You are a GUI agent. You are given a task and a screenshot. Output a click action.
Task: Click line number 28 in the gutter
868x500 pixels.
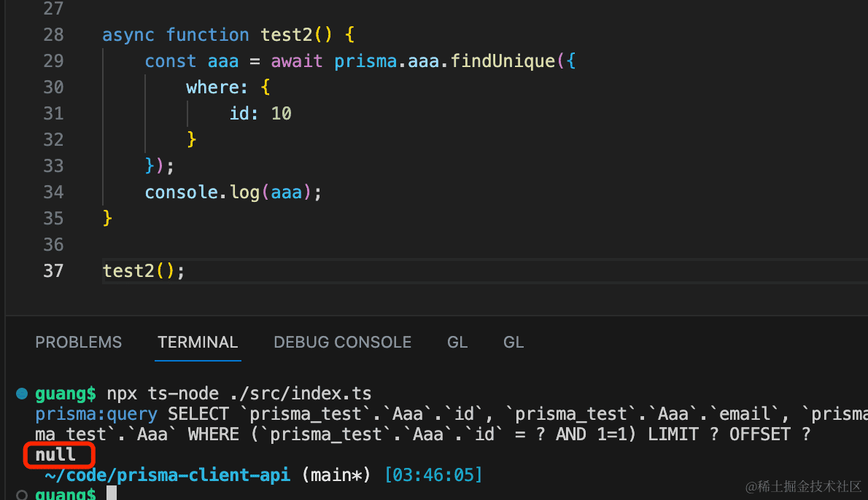(x=53, y=35)
